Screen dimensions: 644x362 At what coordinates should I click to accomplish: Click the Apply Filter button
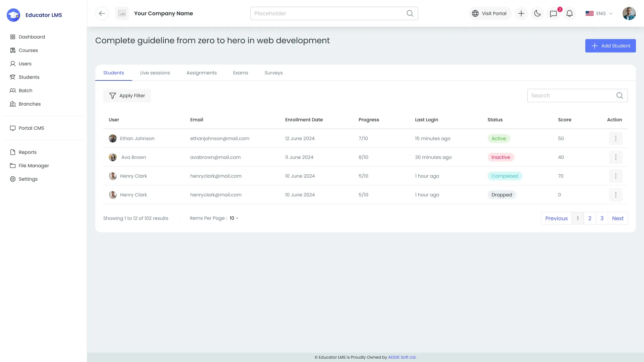[127, 96]
